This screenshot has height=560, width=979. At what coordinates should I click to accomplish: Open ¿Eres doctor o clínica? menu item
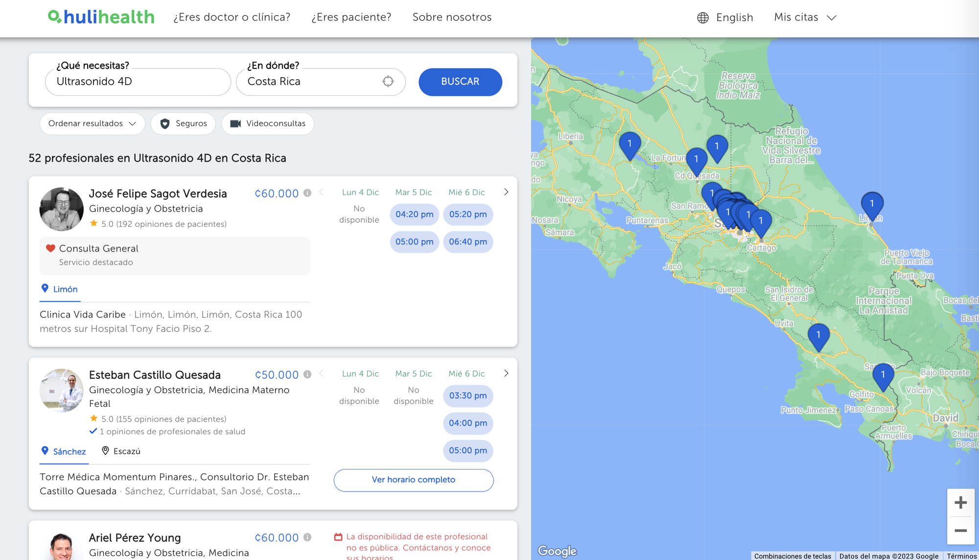(x=232, y=17)
